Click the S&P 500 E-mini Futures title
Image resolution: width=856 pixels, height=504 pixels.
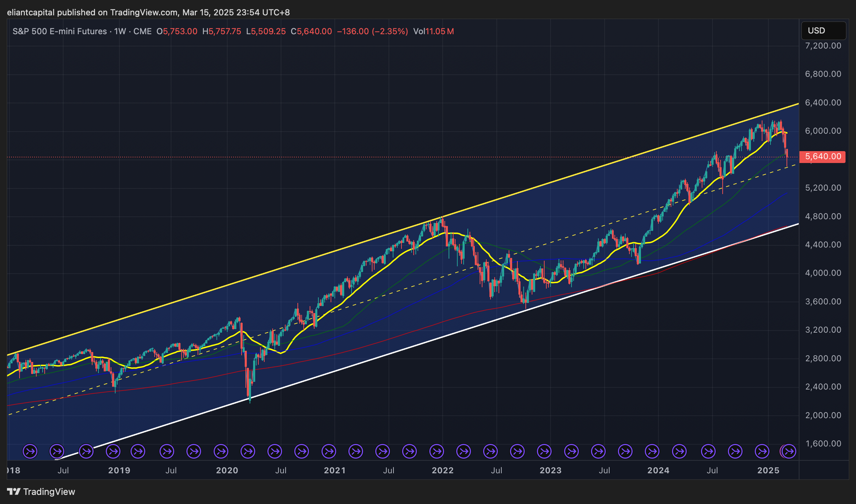pyautogui.click(x=59, y=31)
